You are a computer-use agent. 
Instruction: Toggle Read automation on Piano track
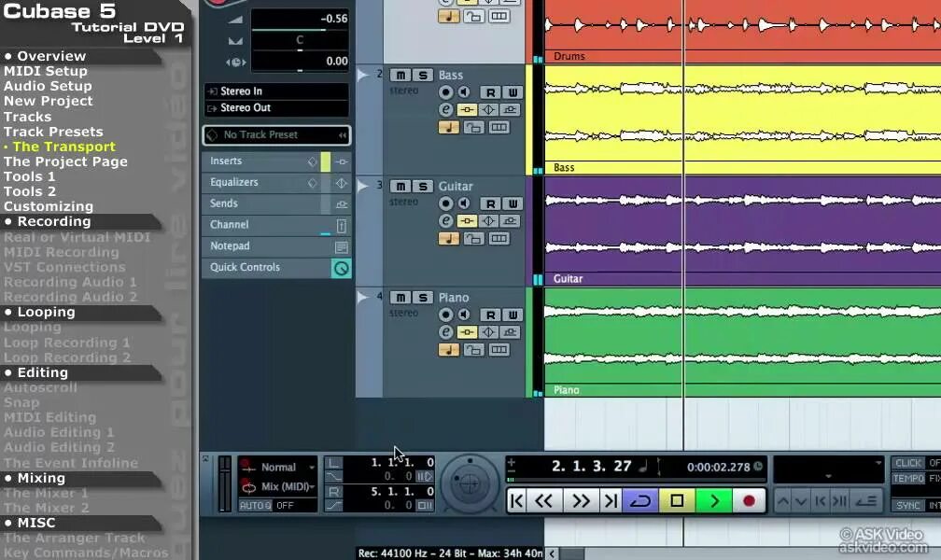click(x=490, y=315)
